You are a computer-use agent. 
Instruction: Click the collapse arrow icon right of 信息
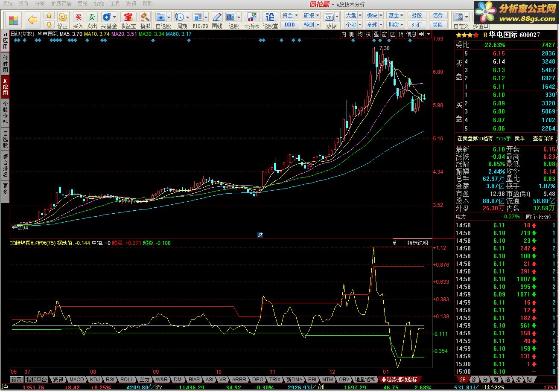click(422, 34)
